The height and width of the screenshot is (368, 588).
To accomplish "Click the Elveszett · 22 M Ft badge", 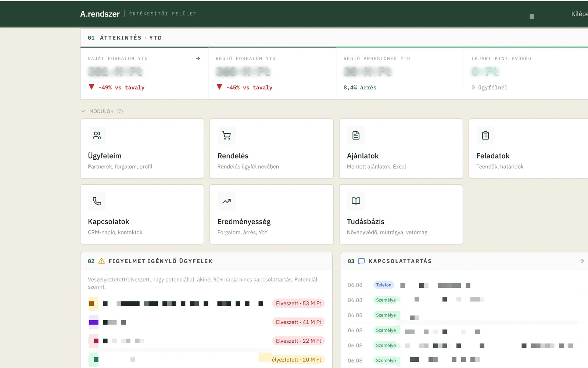I will pyautogui.click(x=298, y=341).
